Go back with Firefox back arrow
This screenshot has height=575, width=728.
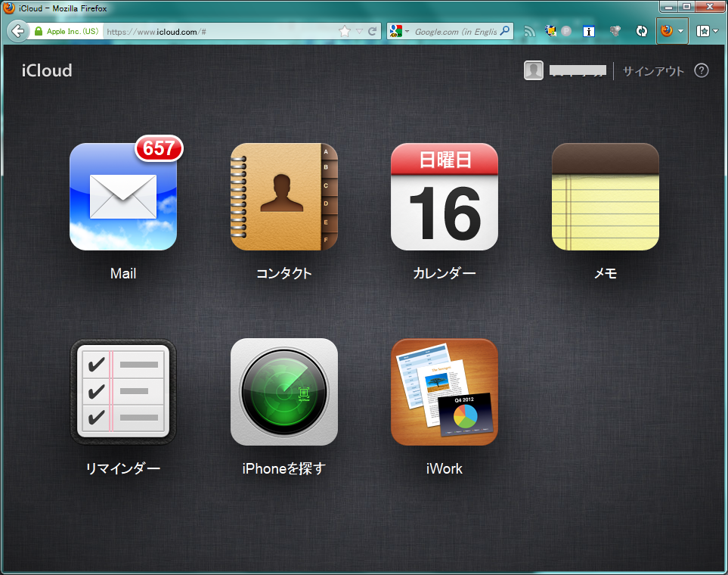pos(17,32)
